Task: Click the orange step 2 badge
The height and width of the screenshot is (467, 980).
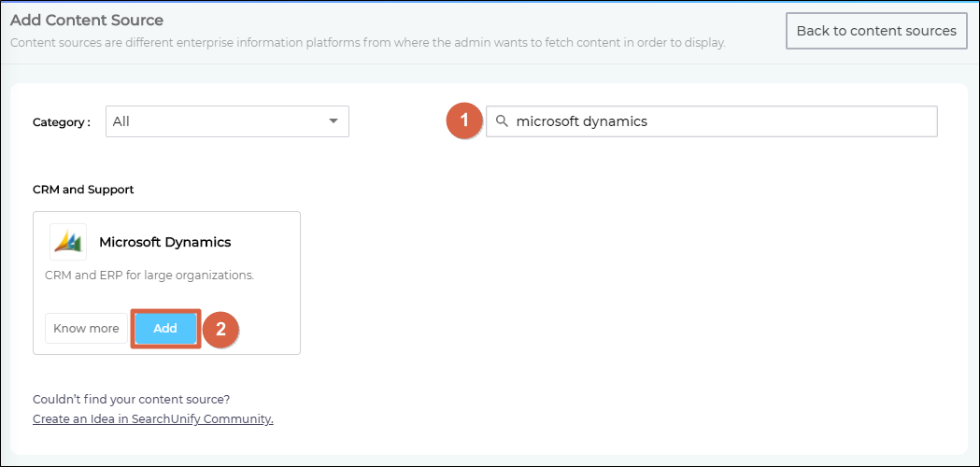Action: (221, 329)
